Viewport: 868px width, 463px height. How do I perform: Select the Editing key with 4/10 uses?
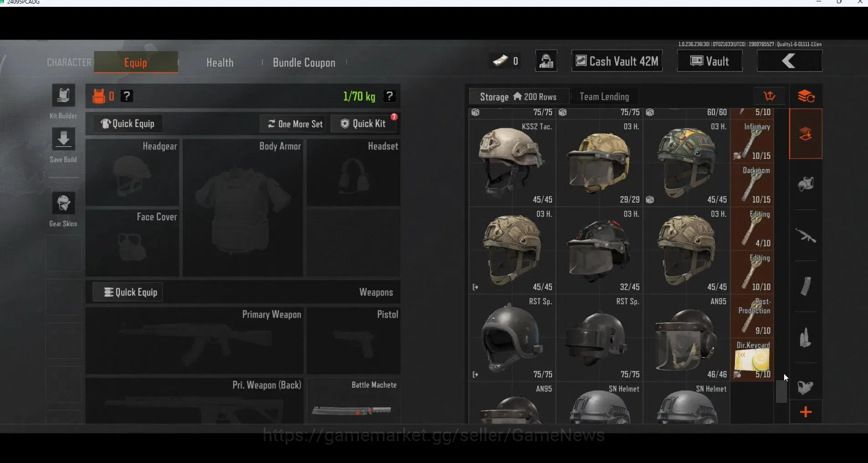[x=752, y=229]
